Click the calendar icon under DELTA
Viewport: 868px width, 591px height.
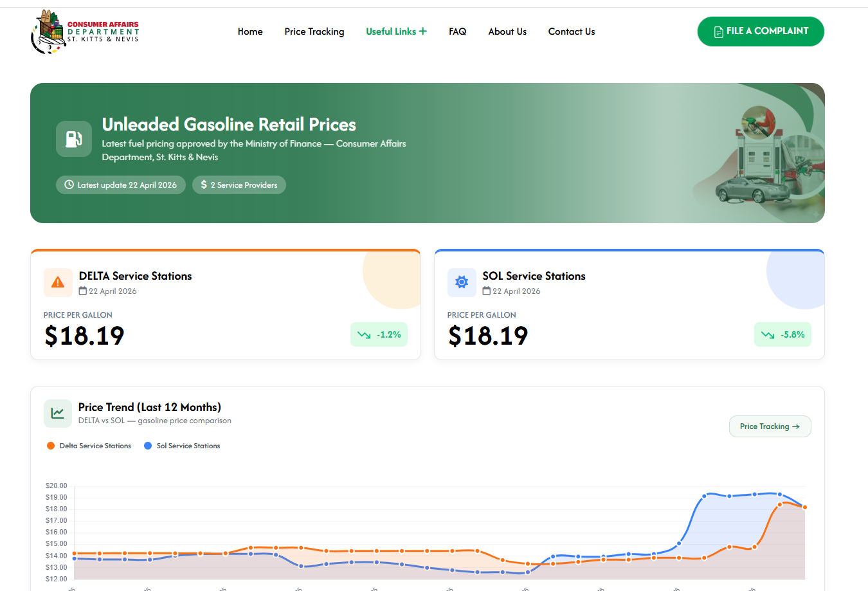click(83, 291)
